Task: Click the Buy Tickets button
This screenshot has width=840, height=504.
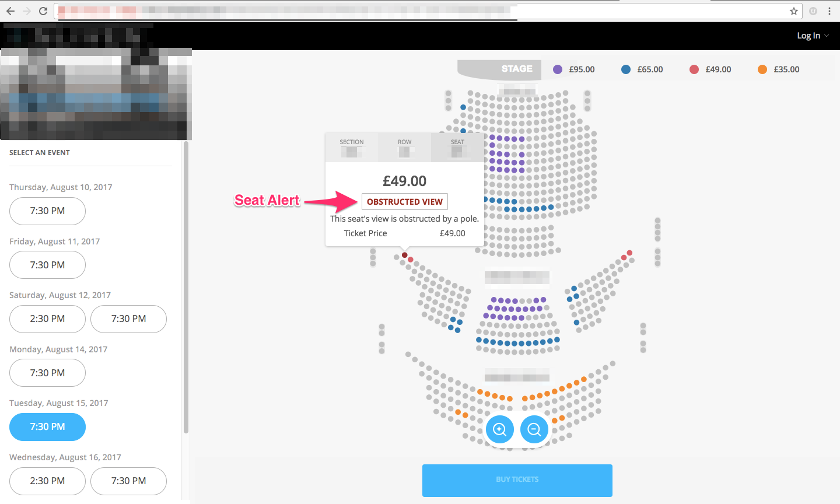Action: coord(517,480)
